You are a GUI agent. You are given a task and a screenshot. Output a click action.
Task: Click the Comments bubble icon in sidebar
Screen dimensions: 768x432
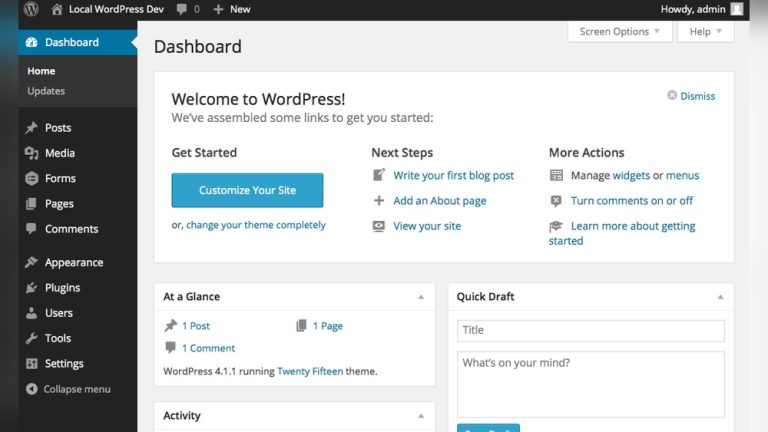click(x=31, y=229)
